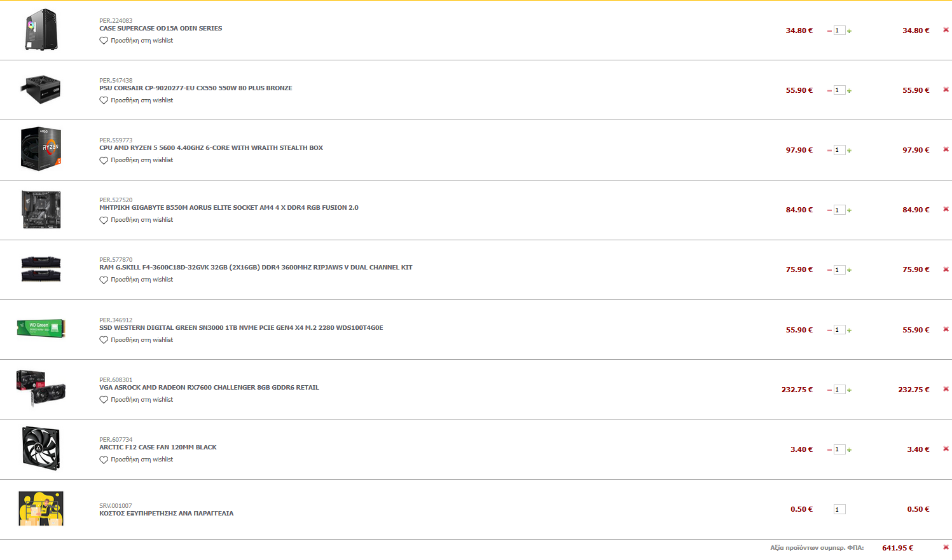Open CPU AMD RYZEN 5 5600 product page
The image size is (952, 560).
[x=211, y=148]
